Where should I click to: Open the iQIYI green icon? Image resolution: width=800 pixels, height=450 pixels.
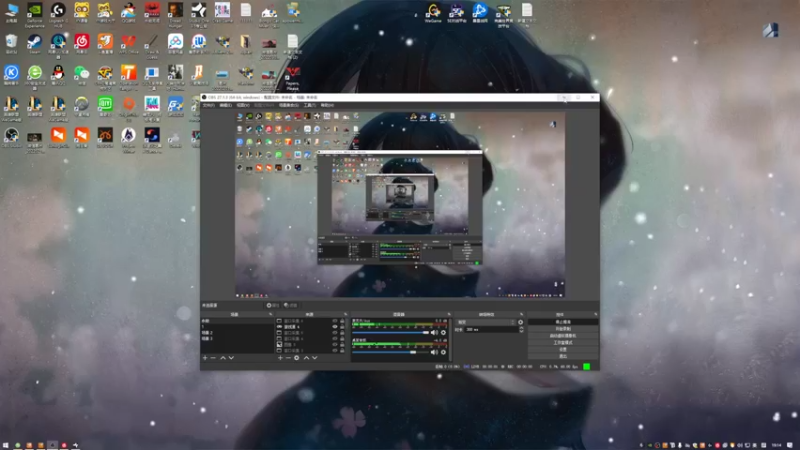(105, 107)
